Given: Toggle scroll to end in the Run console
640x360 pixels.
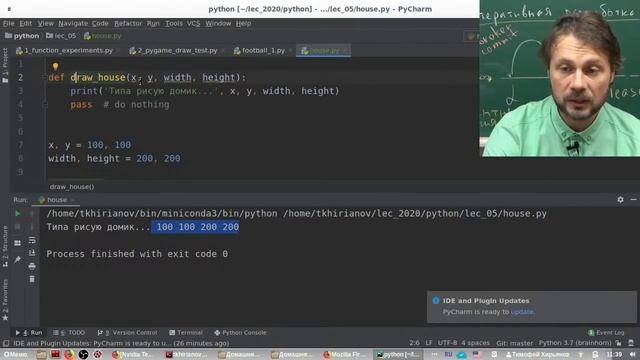Looking at the screenshot, I should 32,253.
